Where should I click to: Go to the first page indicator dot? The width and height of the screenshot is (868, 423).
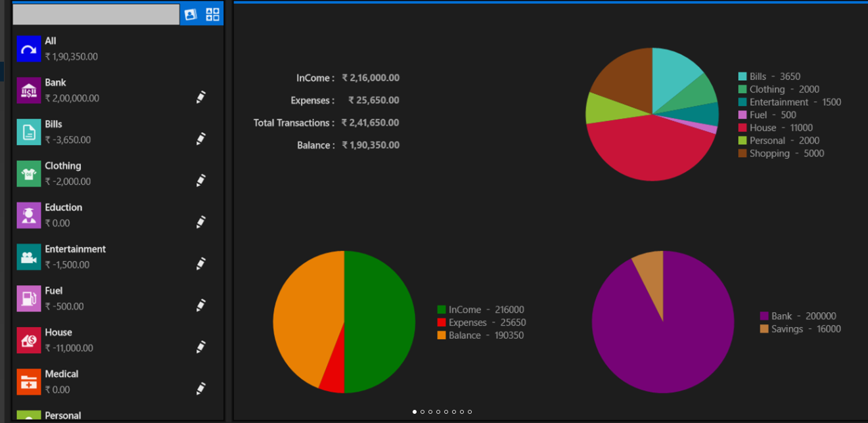tap(415, 412)
